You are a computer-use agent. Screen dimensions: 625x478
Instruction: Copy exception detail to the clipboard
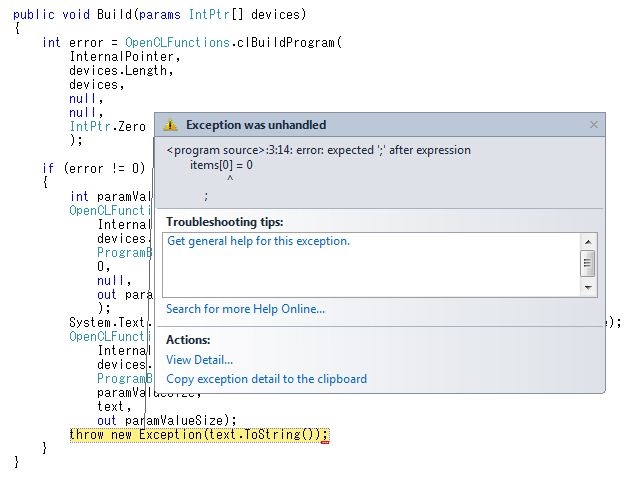[266, 379]
